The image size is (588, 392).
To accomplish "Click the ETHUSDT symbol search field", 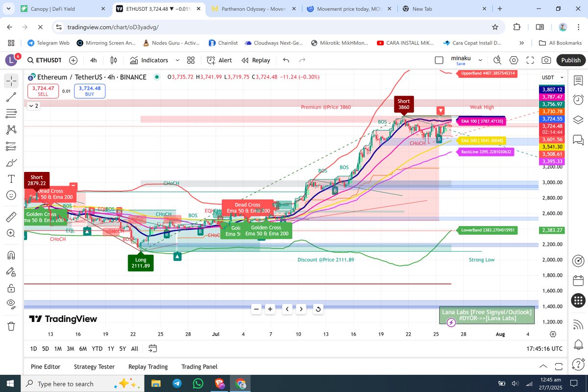I will coord(44,60).
